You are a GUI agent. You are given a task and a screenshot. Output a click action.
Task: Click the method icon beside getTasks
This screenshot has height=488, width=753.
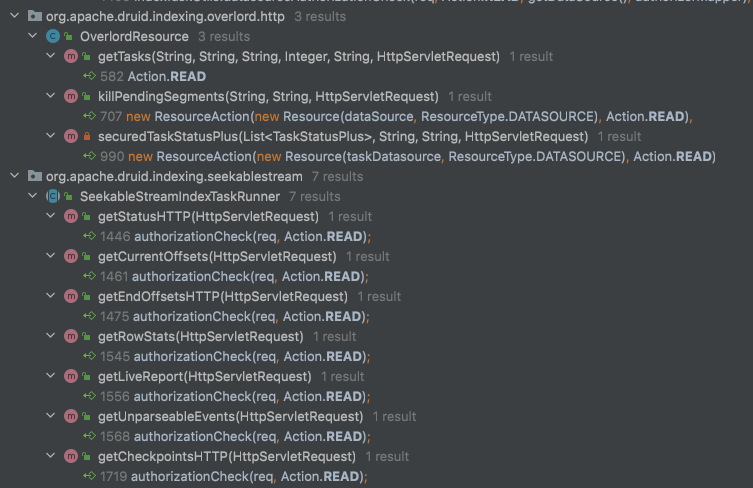click(x=71, y=56)
